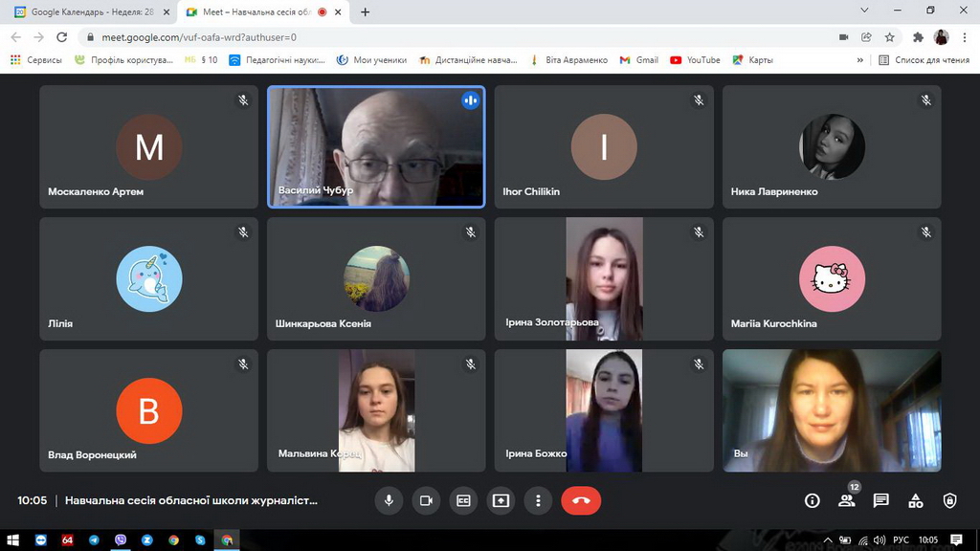
Task: Open the Chrome tab search dropdown
Action: pos(865,11)
